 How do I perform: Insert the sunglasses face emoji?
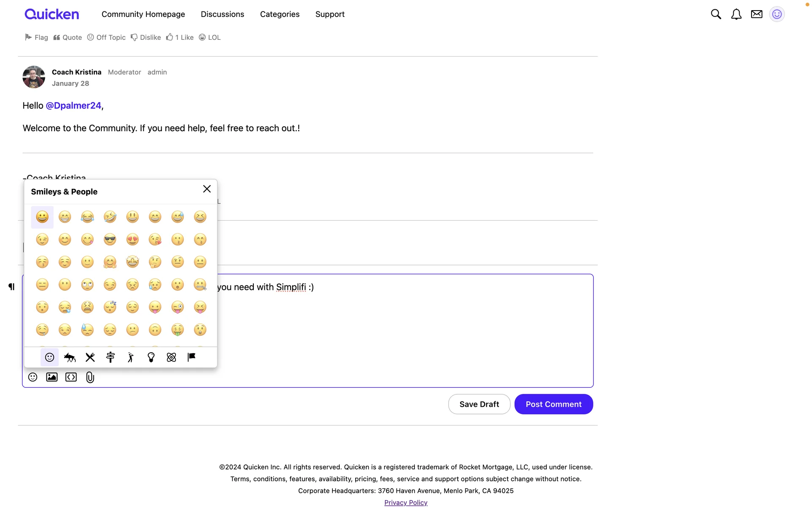click(110, 240)
